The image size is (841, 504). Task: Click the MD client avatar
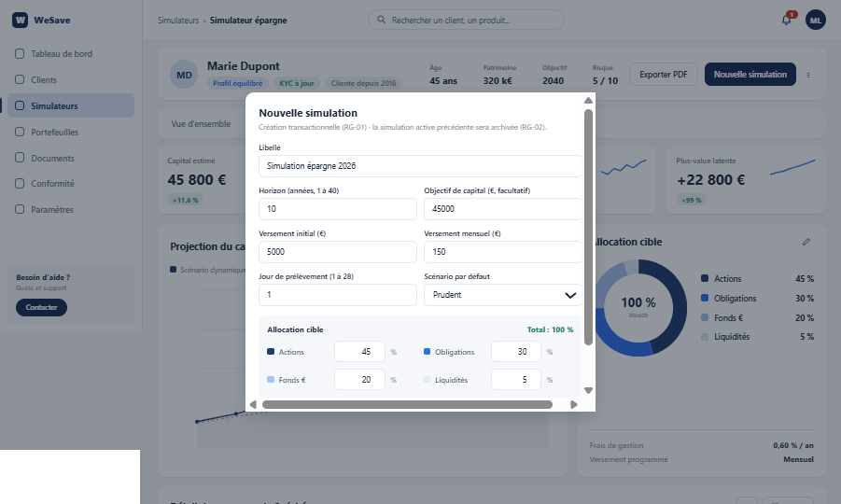pos(184,75)
